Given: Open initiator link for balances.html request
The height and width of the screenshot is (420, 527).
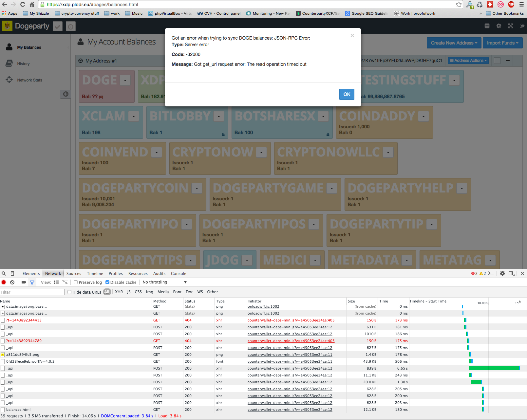Looking at the screenshot, I should (x=290, y=410).
